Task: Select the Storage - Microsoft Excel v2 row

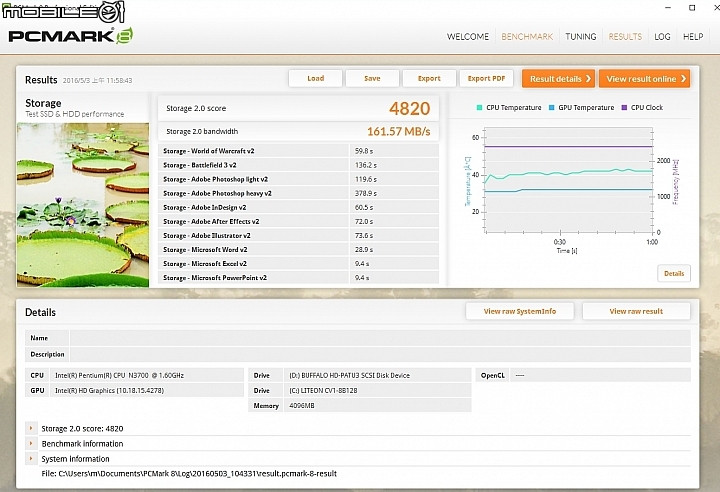Action: point(298,264)
